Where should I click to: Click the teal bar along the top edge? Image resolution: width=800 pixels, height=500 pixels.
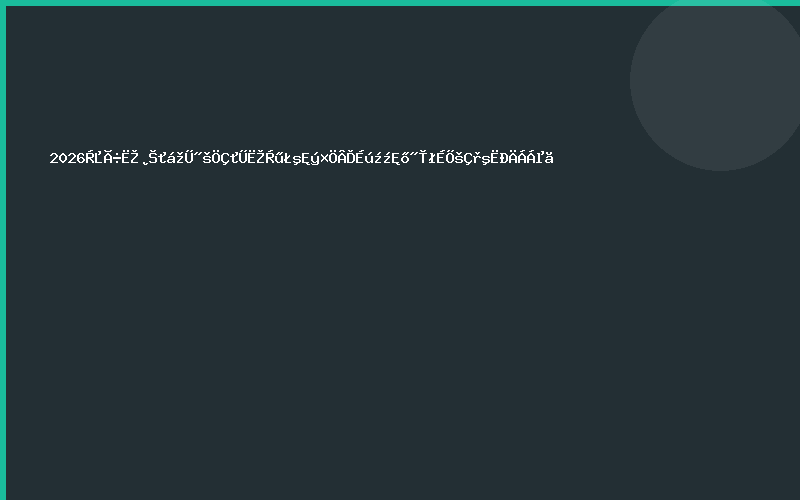pyautogui.click(x=400, y=3)
